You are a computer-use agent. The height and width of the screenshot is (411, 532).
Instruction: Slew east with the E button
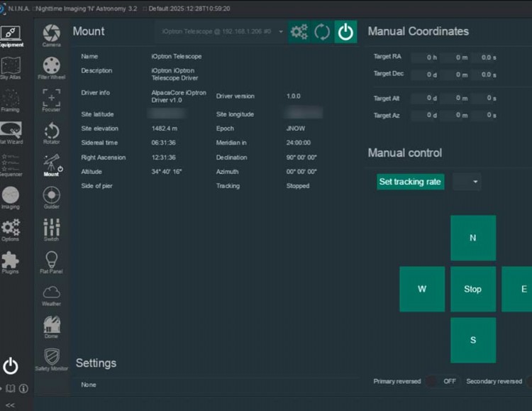517,289
